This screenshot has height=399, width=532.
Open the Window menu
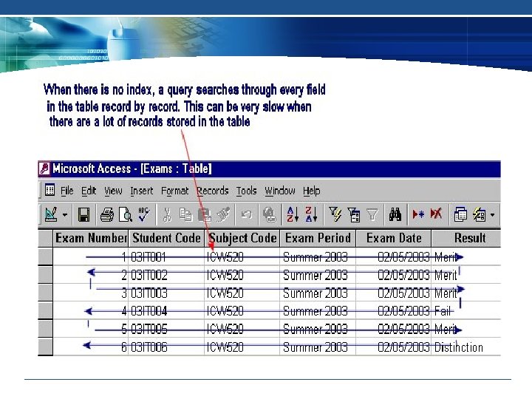coord(280,191)
